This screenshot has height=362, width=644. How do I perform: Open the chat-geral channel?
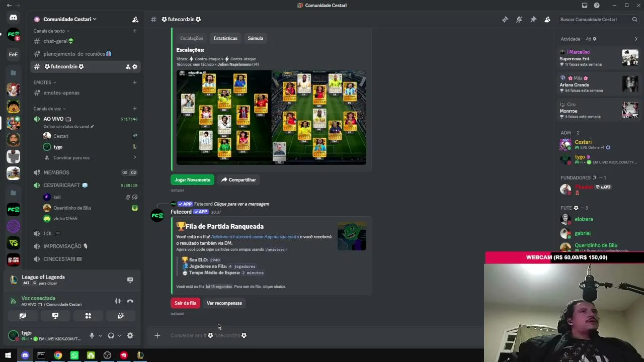[85, 41]
